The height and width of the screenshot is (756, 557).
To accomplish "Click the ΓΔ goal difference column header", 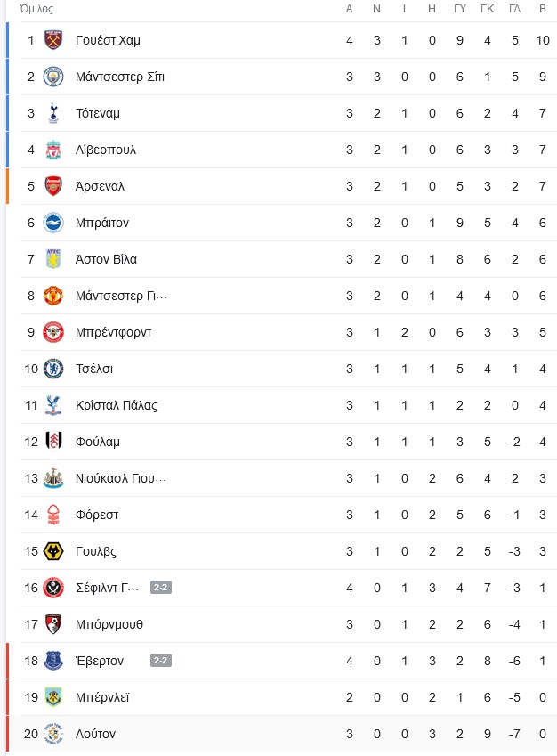I will [x=514, y=9].
